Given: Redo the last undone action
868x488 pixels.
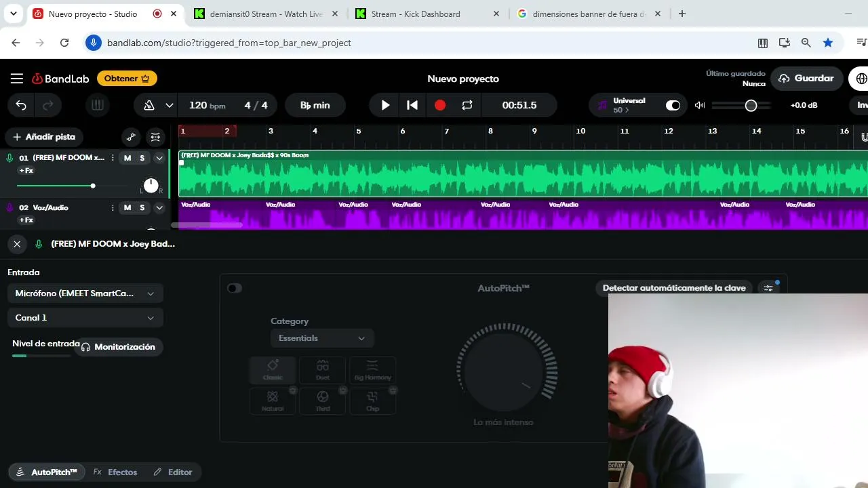Looking at the screenshot, I should pos(48,105).
